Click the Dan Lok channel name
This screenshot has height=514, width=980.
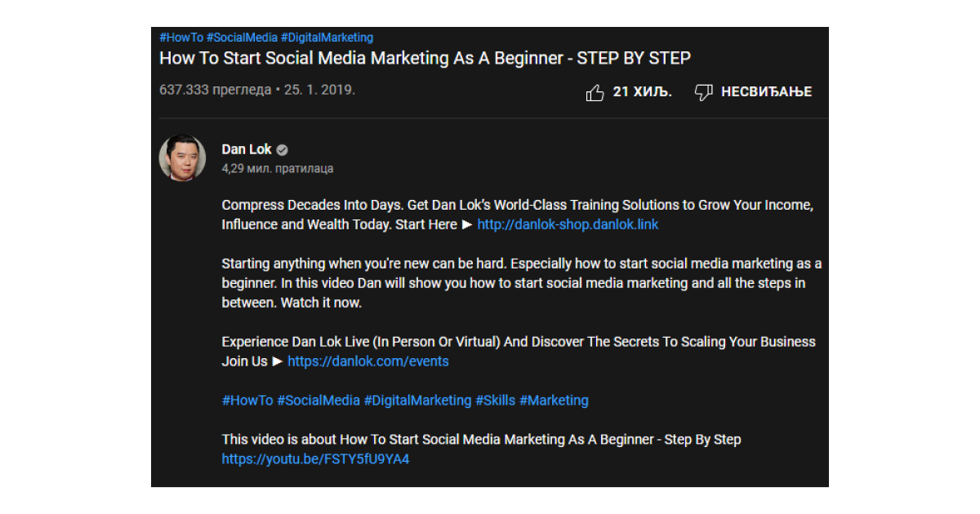(247, 149)
